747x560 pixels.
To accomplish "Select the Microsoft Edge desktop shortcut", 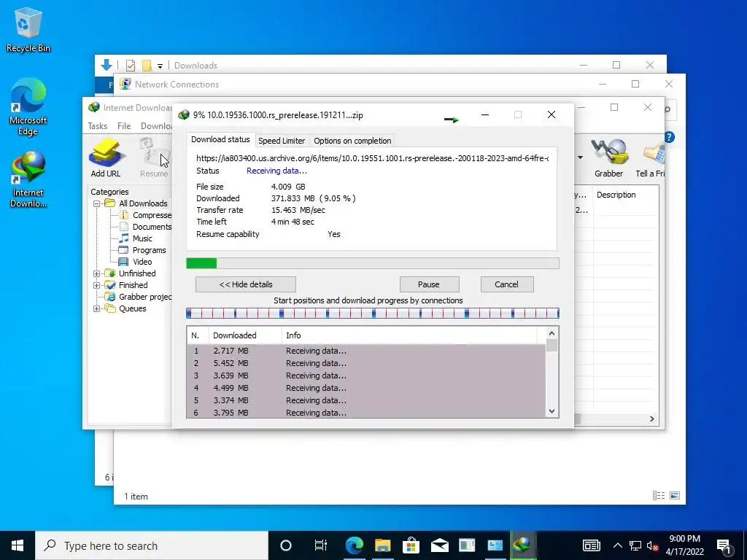I will (x=28, y=106).
